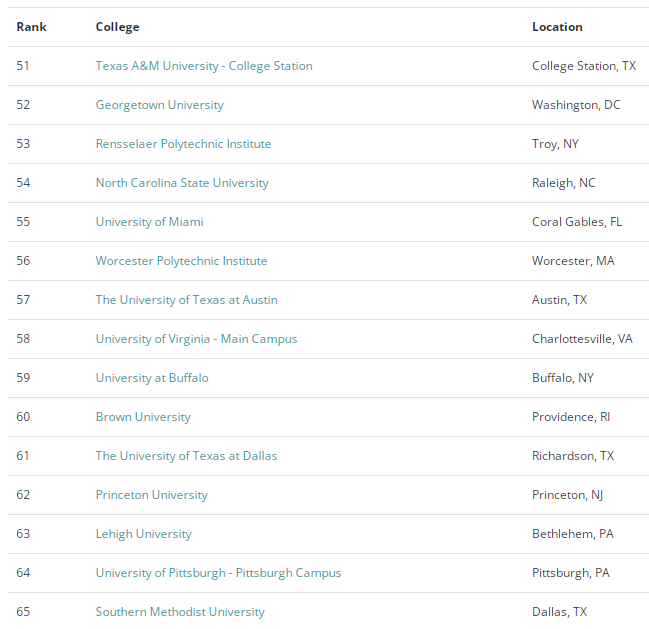
Task: Open University at Buffalo link
Action: pos(152,378)
